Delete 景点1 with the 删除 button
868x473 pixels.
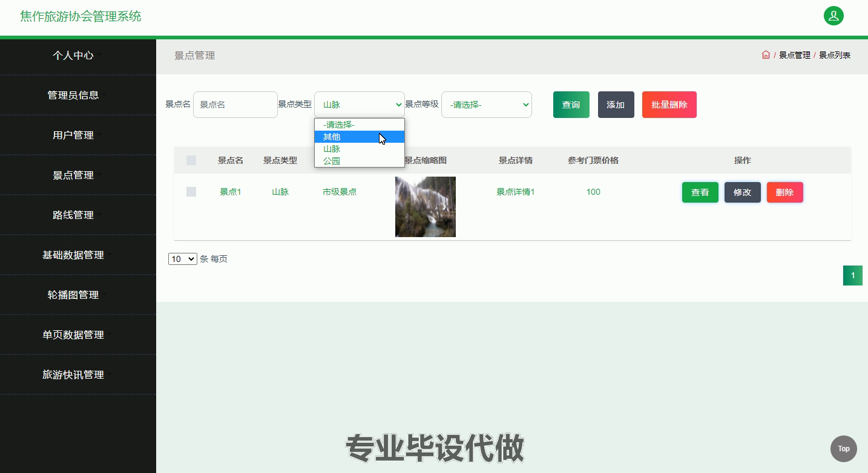(785, 192)
